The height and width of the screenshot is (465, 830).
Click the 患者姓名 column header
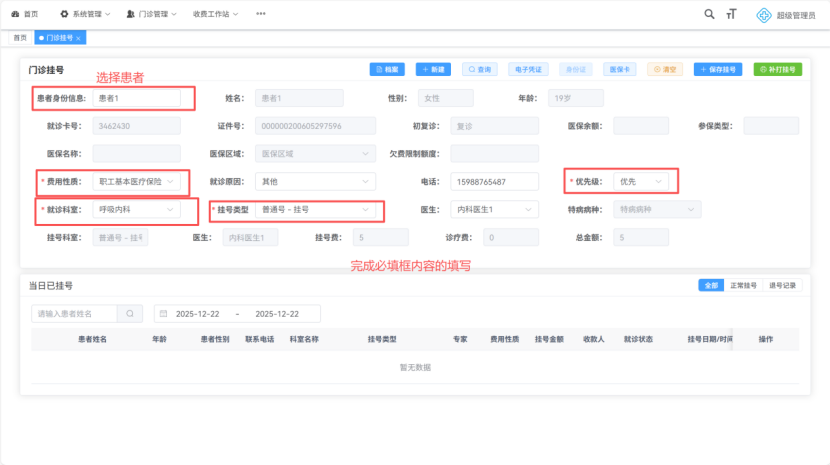pyautogui.click(x=93, y=339)
